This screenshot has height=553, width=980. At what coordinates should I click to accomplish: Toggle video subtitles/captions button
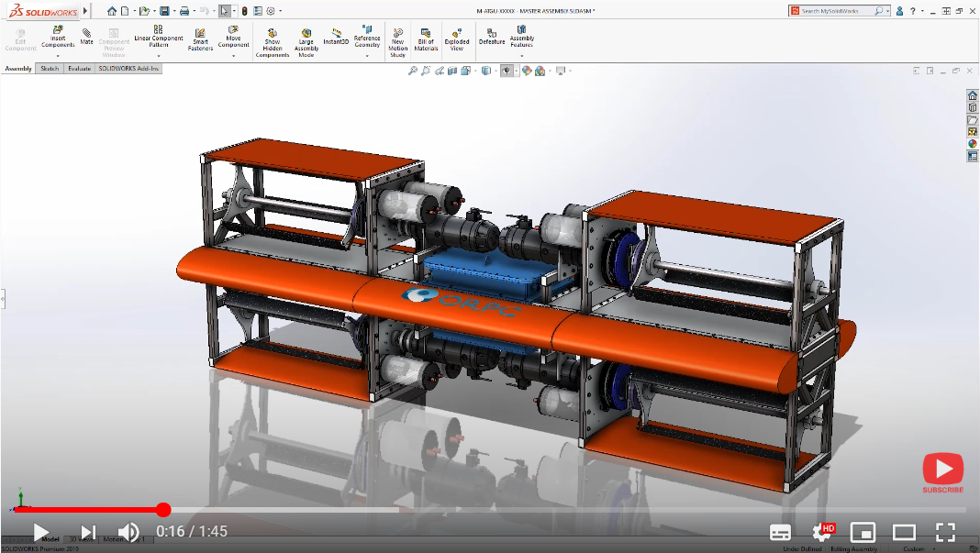780,533
